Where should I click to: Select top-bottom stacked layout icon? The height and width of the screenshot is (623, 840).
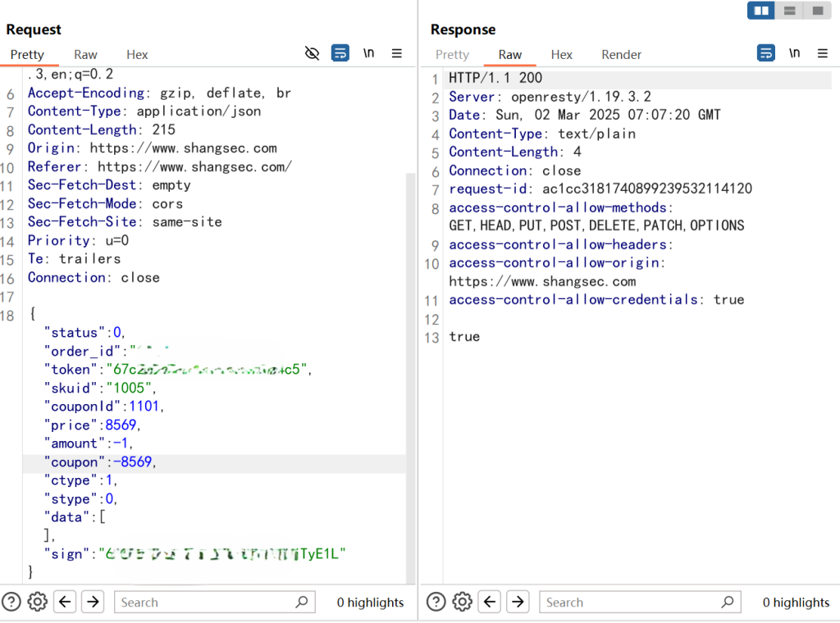pyautogui.click(x=789, y=11)
